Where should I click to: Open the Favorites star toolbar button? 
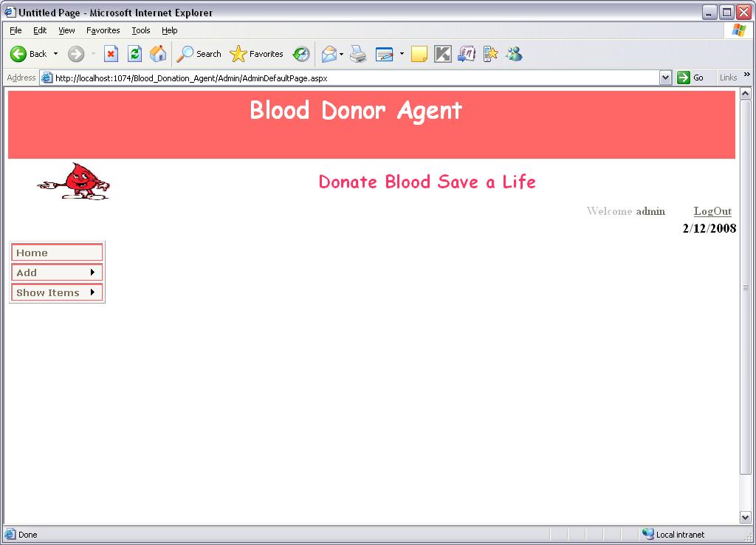256,54
